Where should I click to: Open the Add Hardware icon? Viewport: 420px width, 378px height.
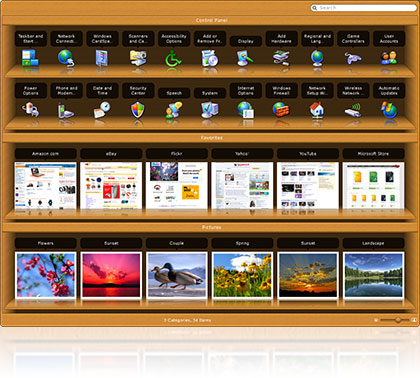pyautogui.click(x=281, y=58)
